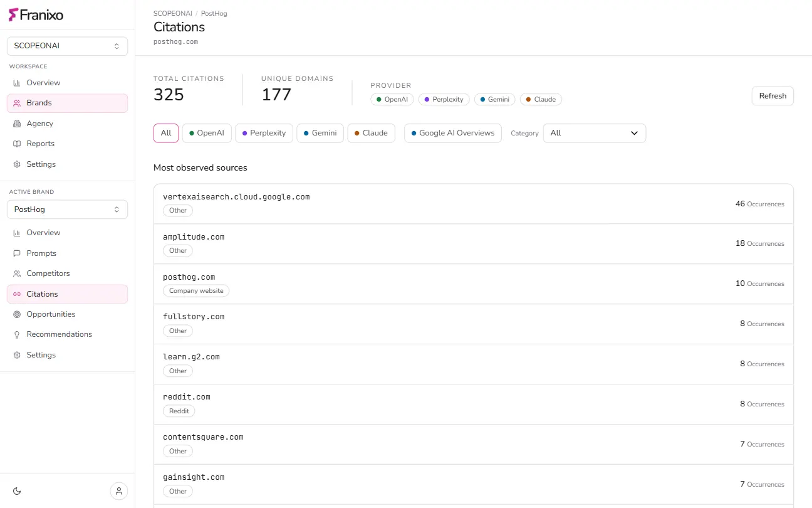
Task: Select vertexaisearch.cloud.google.com source row
Action: coord(473,204)
